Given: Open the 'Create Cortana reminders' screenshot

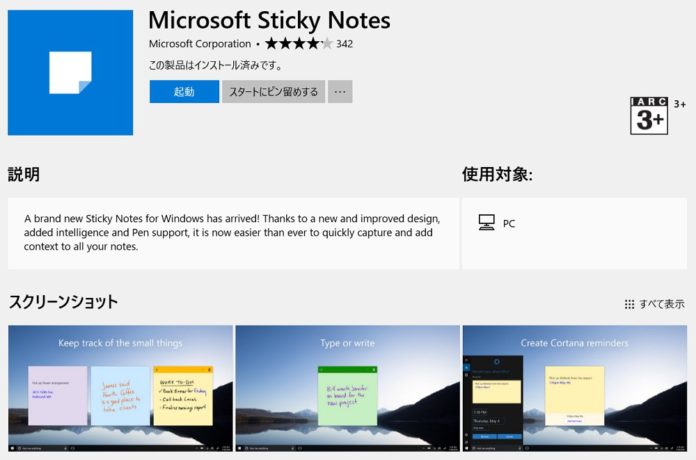Looking at the screenshot, I should 575,389.
